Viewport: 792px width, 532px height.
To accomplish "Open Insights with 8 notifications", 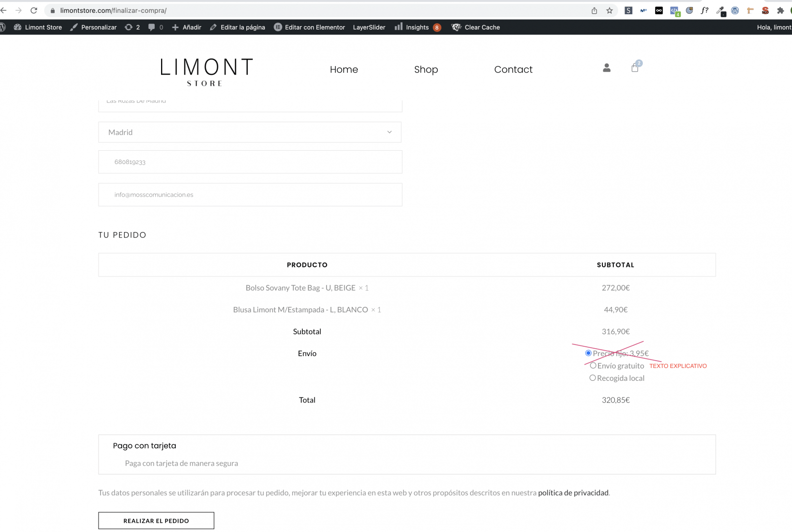I will pos(418,27).
